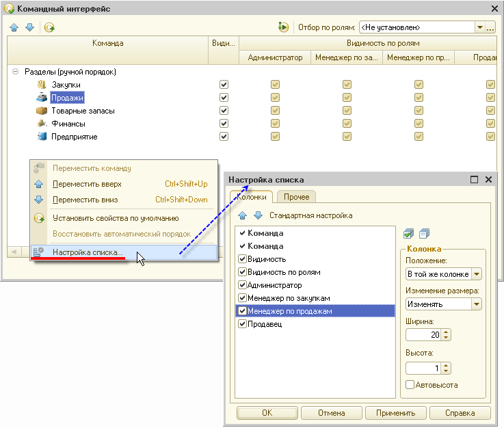Screen dimensions: 504x428
Task: Toggle visibility checkbox for Финансы row
Action: point(224,123)
